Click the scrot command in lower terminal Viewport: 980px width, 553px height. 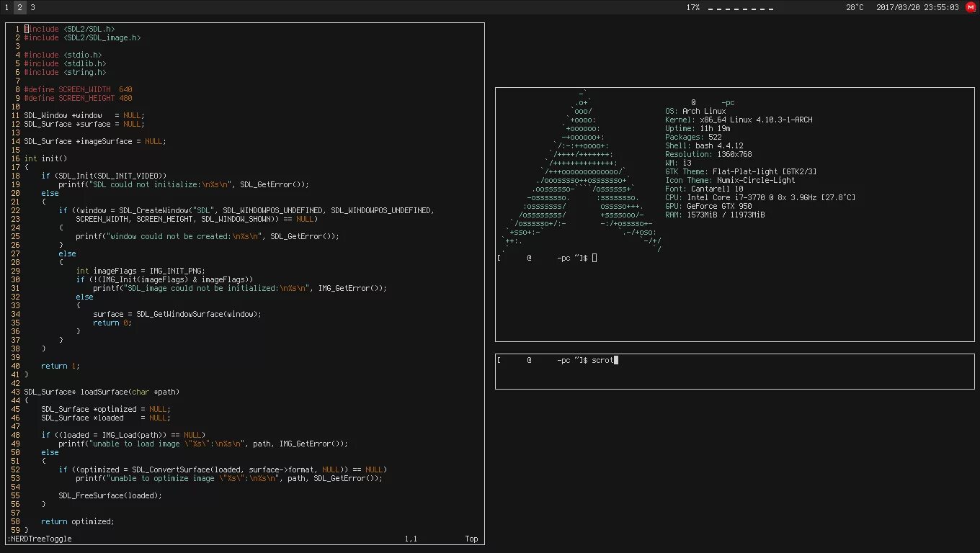pos(602,360)
